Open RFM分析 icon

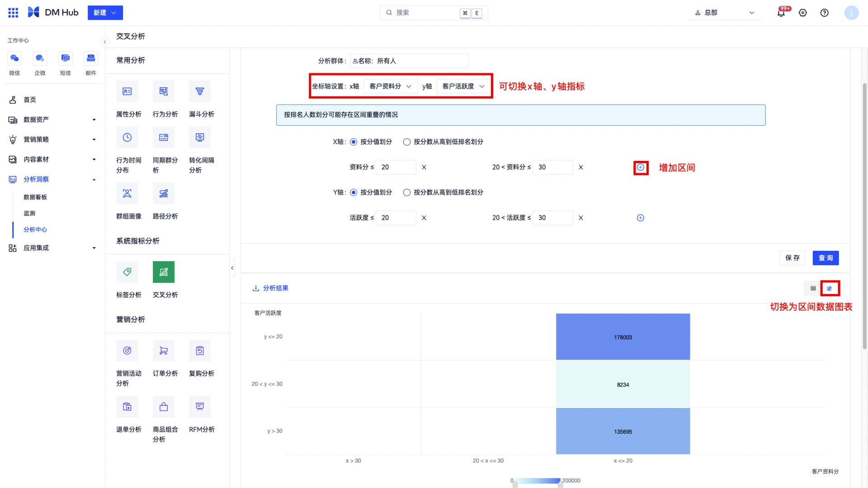[200, 407]
